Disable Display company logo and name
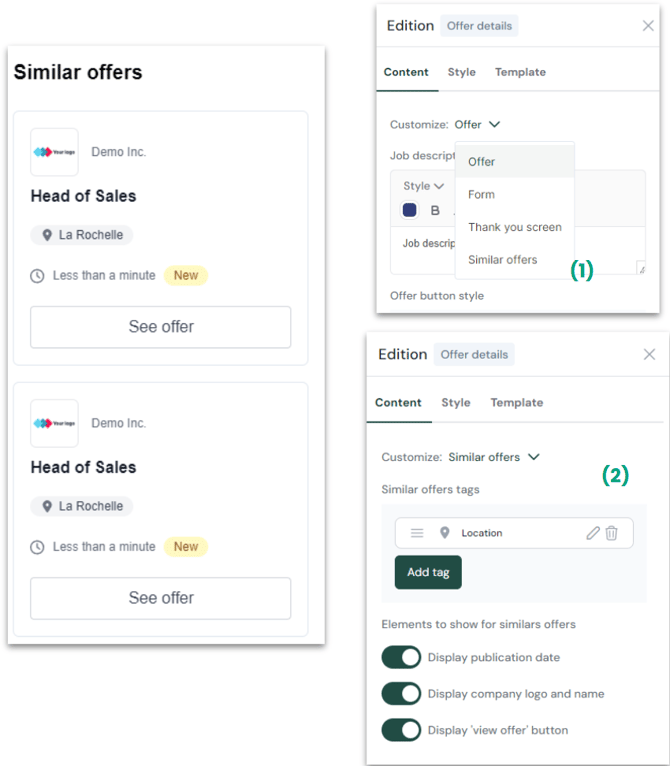Viewport: 670px width, 766px height. click(401, 694)
